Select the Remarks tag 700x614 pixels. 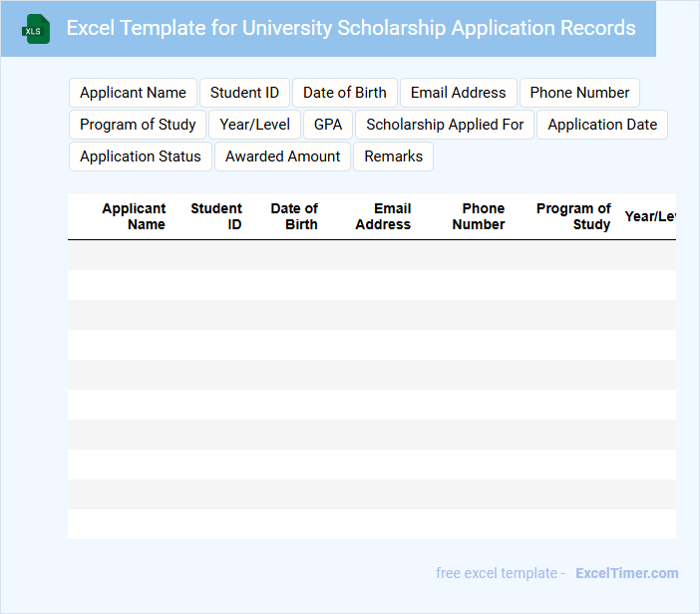(x=394, y=156)
